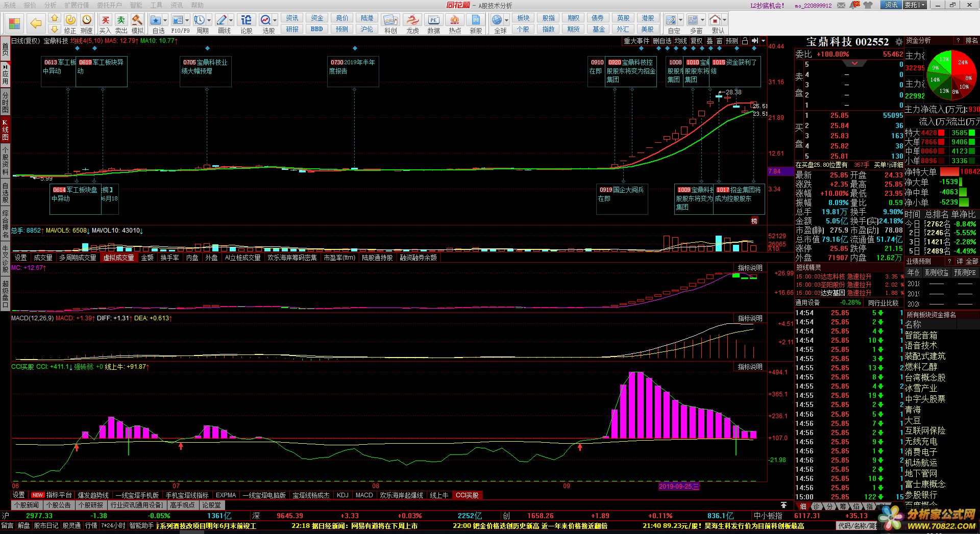Expand the 画线 dropdown arrow
Screen dimensions: 980x534
coord(231,21)
